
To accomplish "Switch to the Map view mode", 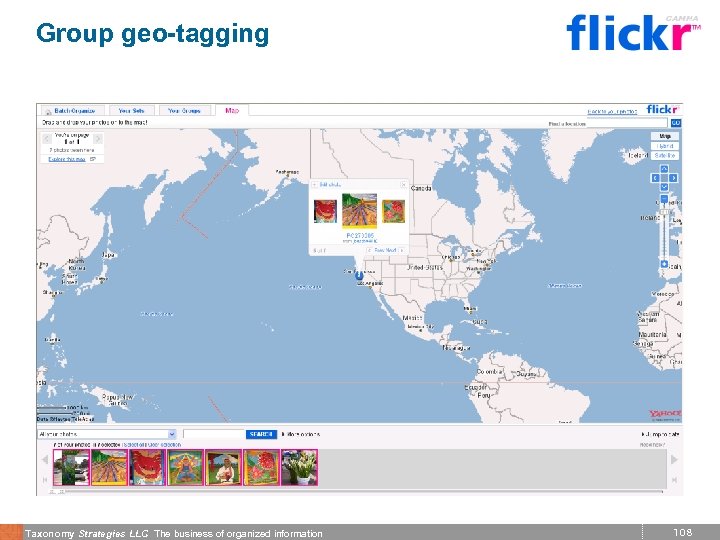I will (664, 136).
